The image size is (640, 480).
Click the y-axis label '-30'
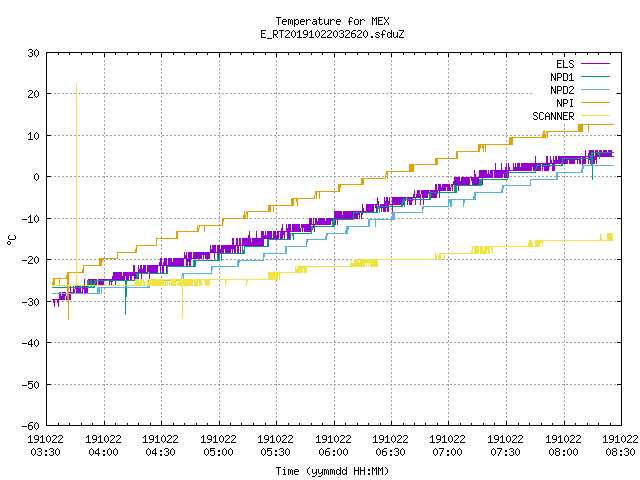31,302
